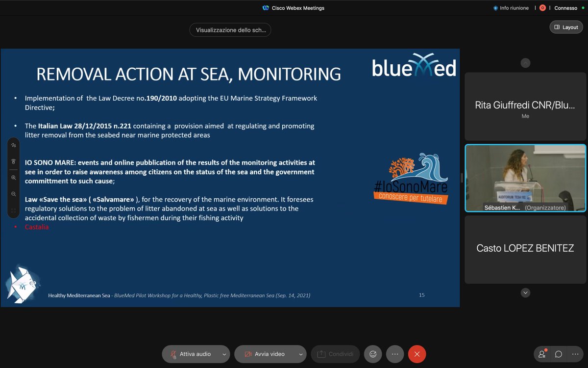Open the recording indicator in the menu bar

point(542,8)
